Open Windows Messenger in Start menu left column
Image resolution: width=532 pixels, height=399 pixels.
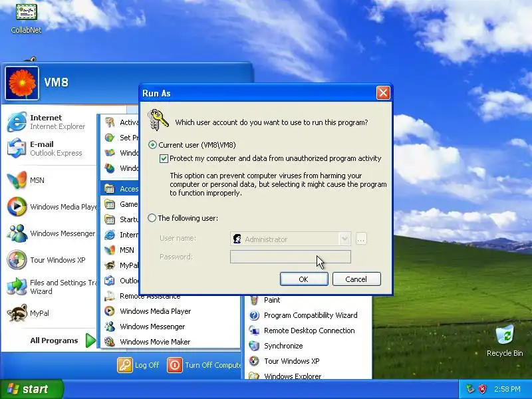click(x=51, y=233)
